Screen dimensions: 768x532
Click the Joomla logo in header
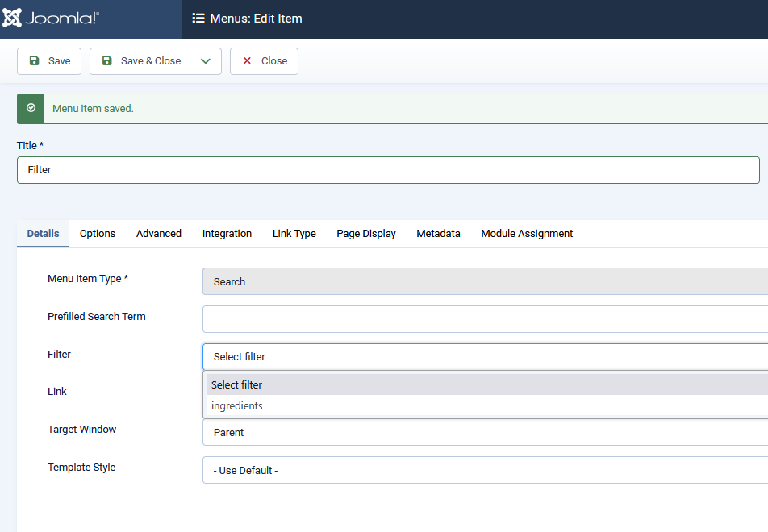(x=50, y=19)
